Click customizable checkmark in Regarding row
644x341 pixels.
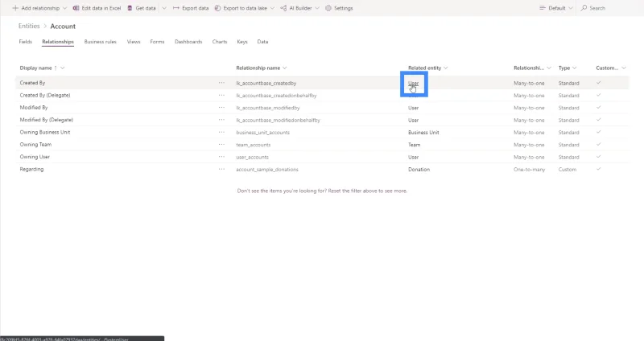[x=598, y=169]
